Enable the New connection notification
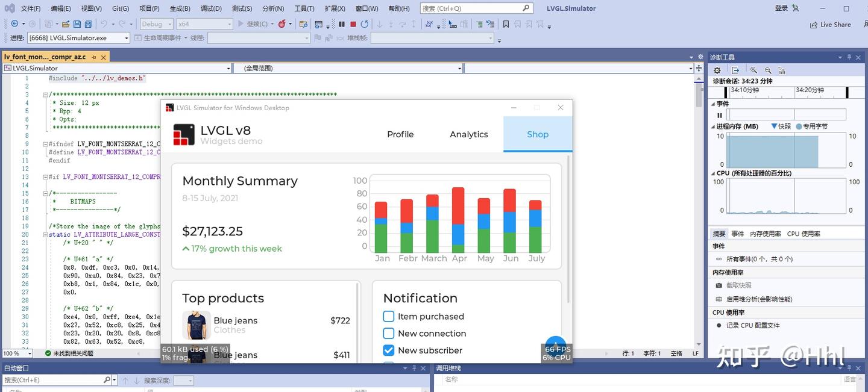Viewport: 868px width, 392px height. pyautogui.click(x=388, y=333)
